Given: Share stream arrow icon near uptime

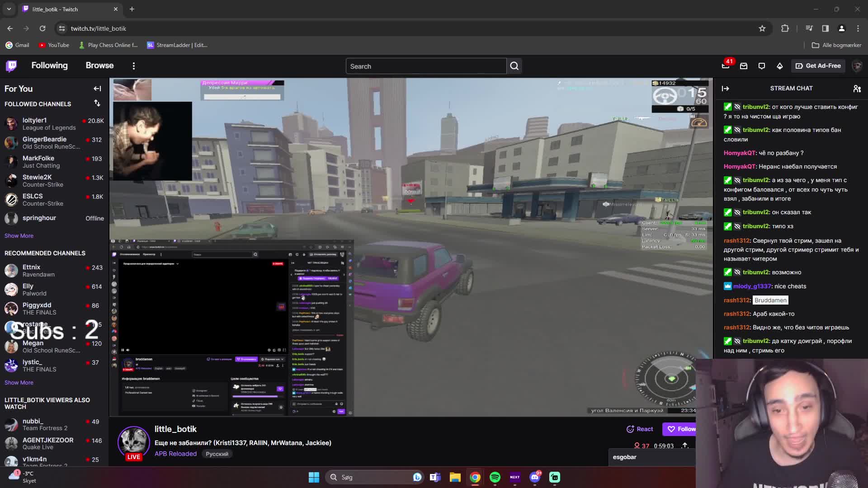Looking at the screenshot, I should 685,446.
